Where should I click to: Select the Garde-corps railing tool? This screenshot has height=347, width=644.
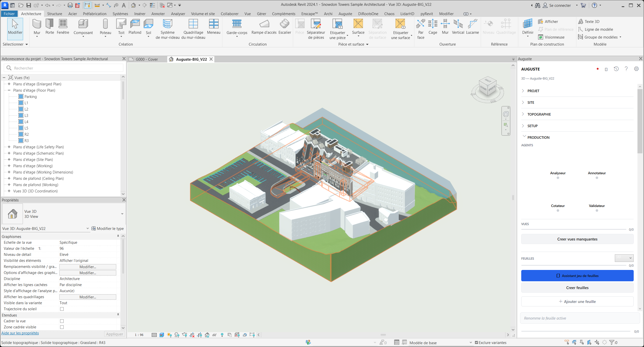pyautogui.click(x=237, y=28)
